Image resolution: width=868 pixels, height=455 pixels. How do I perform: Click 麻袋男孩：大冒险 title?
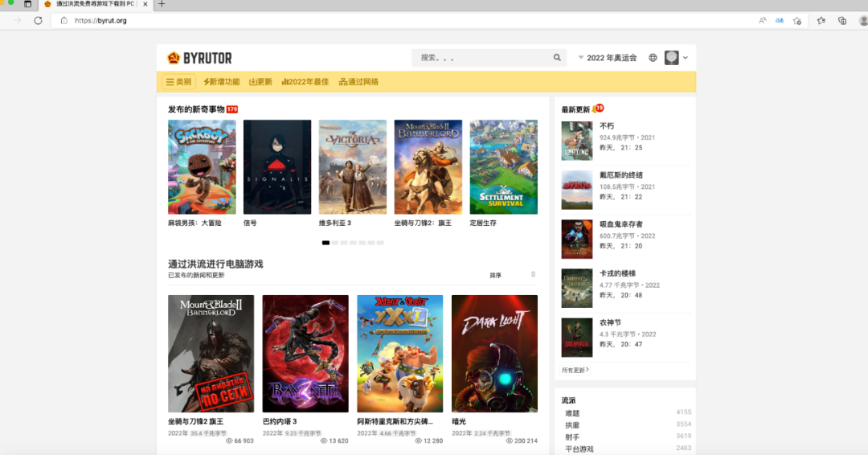pos(194,223)
